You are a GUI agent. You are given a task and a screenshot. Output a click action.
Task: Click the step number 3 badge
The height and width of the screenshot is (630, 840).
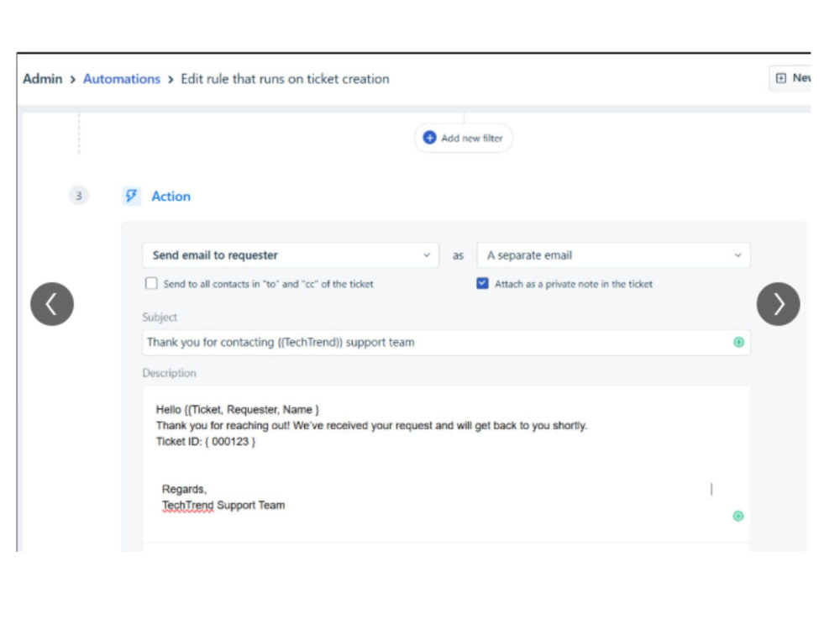coord(79,196)
